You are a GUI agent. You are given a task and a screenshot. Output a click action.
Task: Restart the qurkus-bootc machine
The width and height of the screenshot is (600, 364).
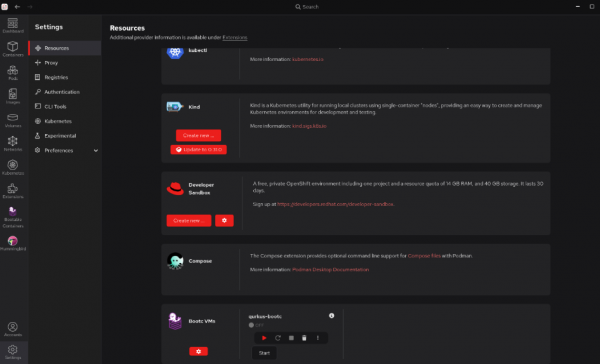pyautogui.click(x=278, y=338)
